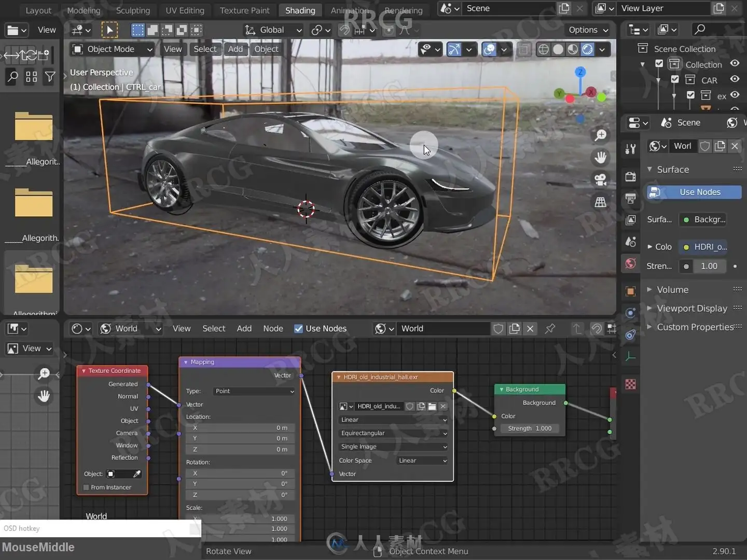Open node editor Node menu
This screenshot has height=560, width=747.
point(273,329)
